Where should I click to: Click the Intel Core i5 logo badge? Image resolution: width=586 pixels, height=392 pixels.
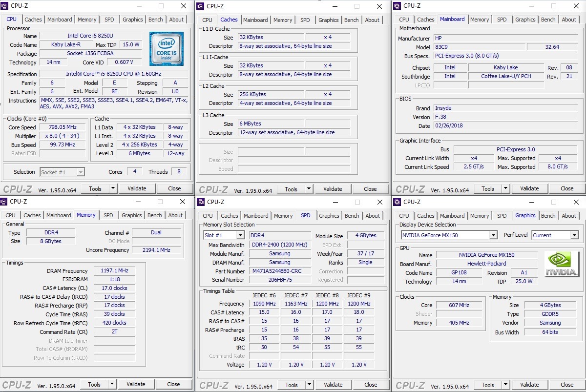pyautogui.click(x=167, y=49)
